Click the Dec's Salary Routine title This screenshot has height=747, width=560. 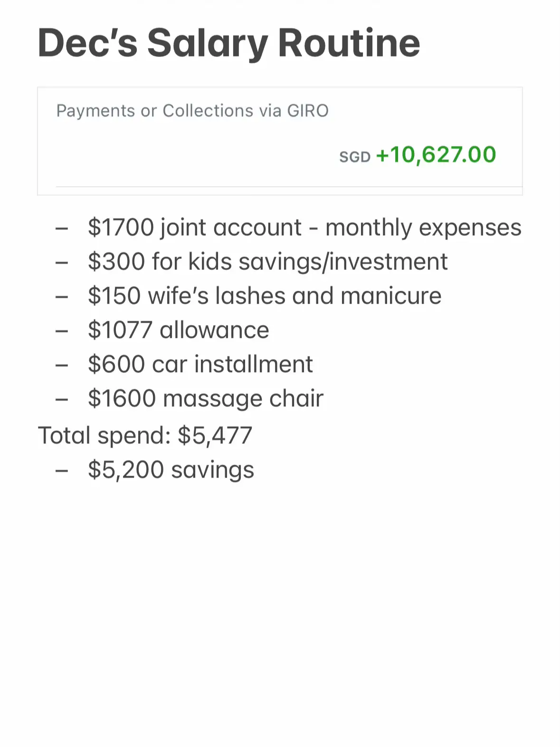tap(228, 44)
